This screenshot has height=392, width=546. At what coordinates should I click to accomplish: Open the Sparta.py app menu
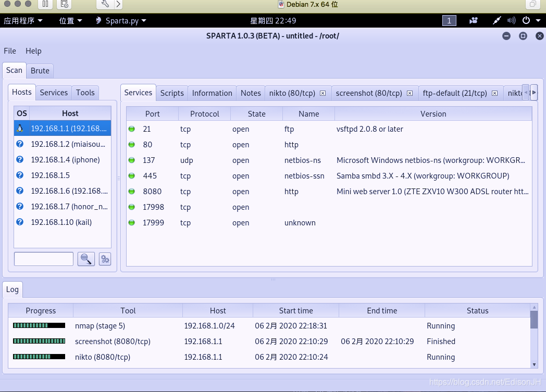[x=121, y=21]
